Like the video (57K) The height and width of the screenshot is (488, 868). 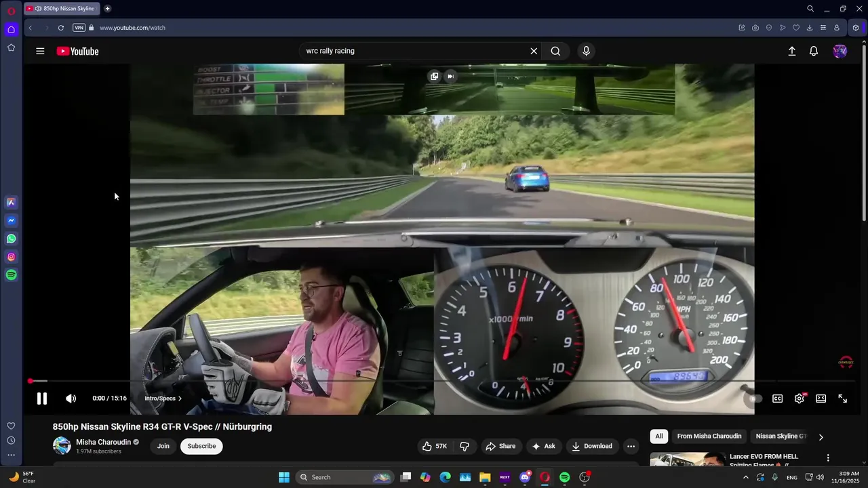(435, 446)
